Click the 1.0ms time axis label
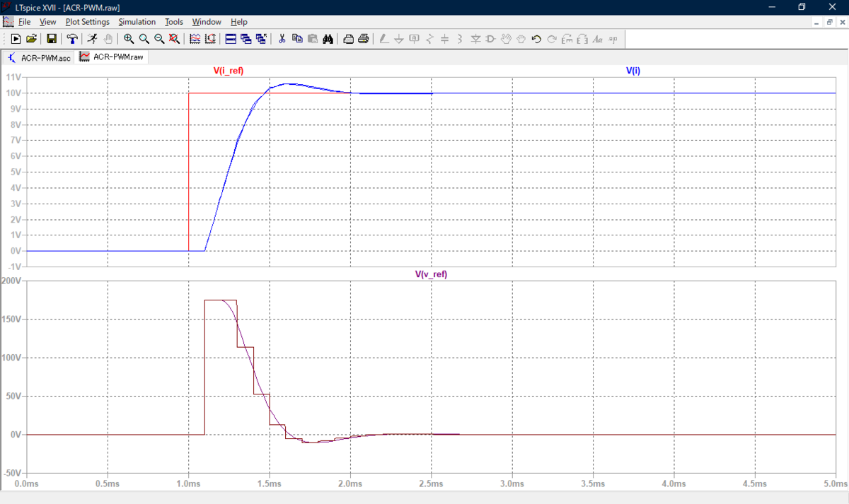This screenshot has width=849, height=504. click(188, 484)
